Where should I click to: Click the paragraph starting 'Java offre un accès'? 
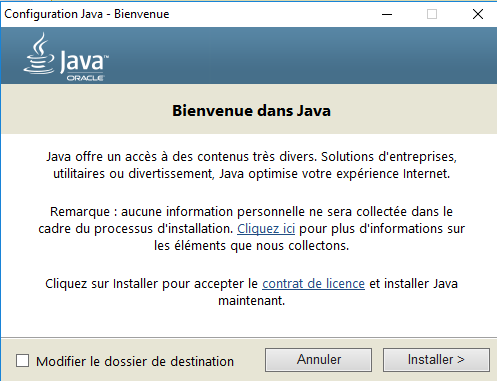(x=251, y=165)
